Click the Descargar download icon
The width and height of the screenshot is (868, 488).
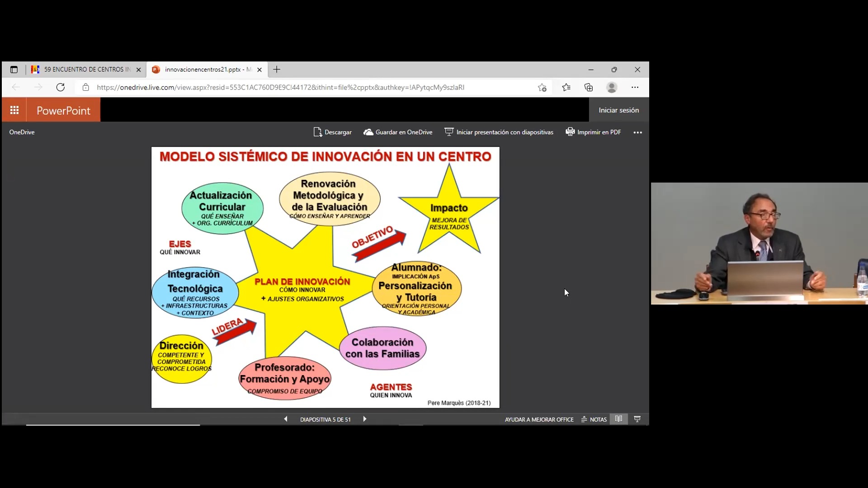[317, 132]
